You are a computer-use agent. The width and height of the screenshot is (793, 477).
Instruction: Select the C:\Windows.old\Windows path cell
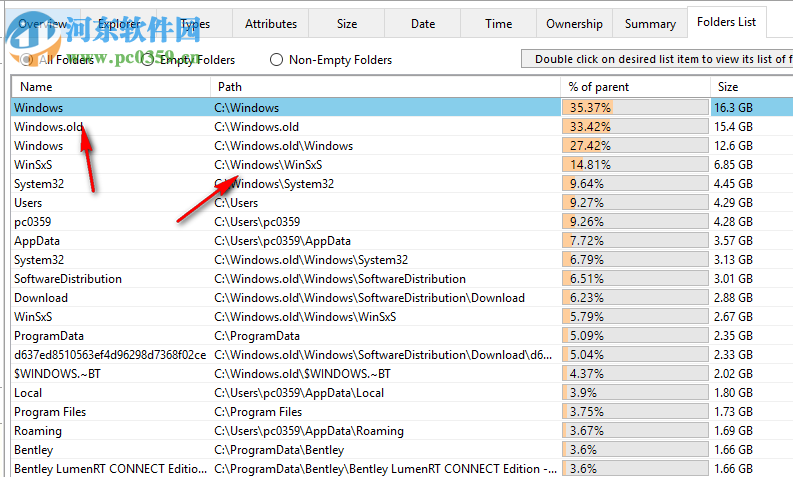[x=284, y=146]
